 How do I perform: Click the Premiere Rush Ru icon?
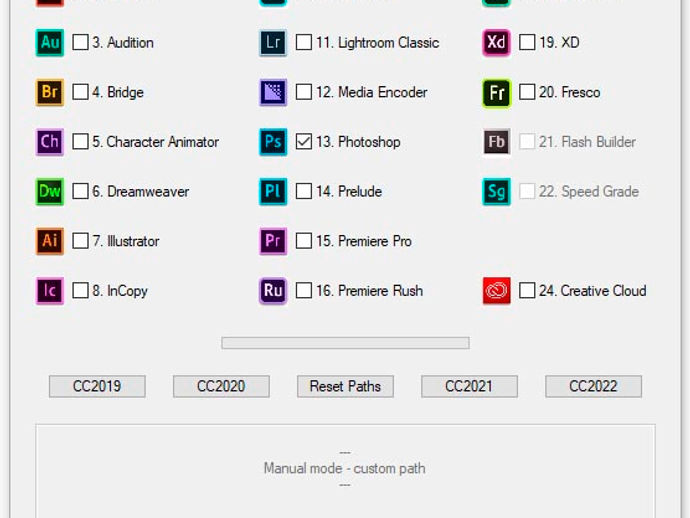(x=273, y=290)
